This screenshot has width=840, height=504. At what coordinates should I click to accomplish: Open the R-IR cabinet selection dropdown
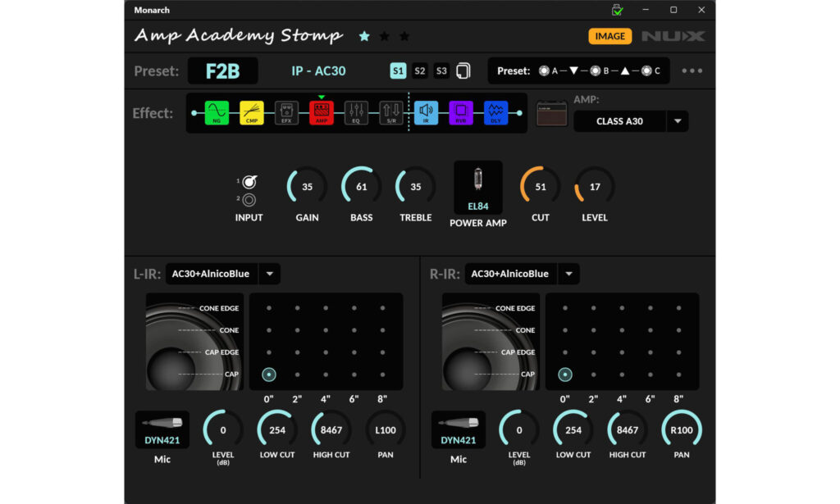point(569,274)
